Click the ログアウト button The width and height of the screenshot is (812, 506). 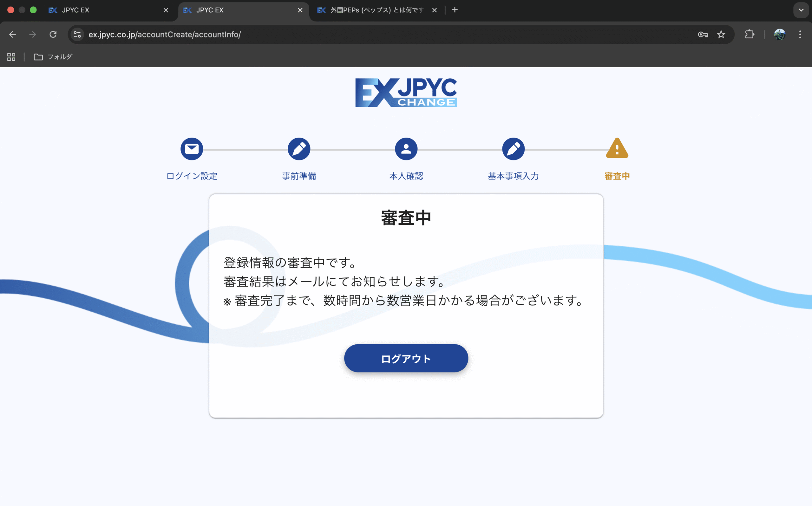pos(406,358)
